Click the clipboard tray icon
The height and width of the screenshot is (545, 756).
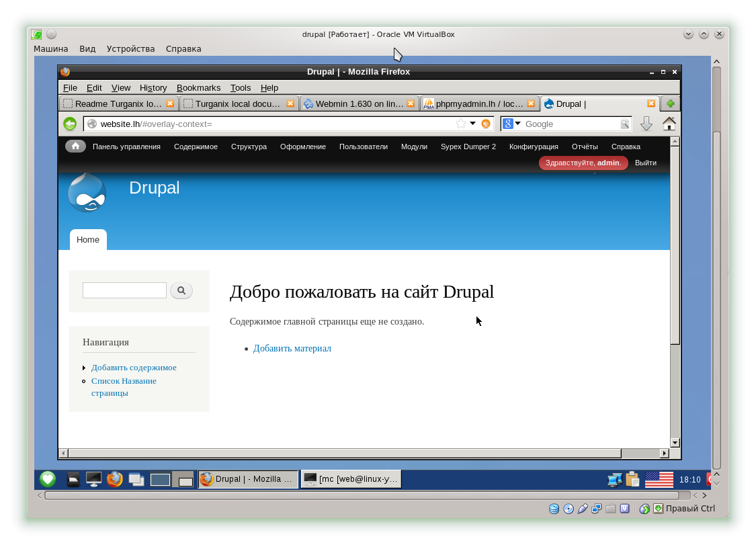click(x=632, y=479)
